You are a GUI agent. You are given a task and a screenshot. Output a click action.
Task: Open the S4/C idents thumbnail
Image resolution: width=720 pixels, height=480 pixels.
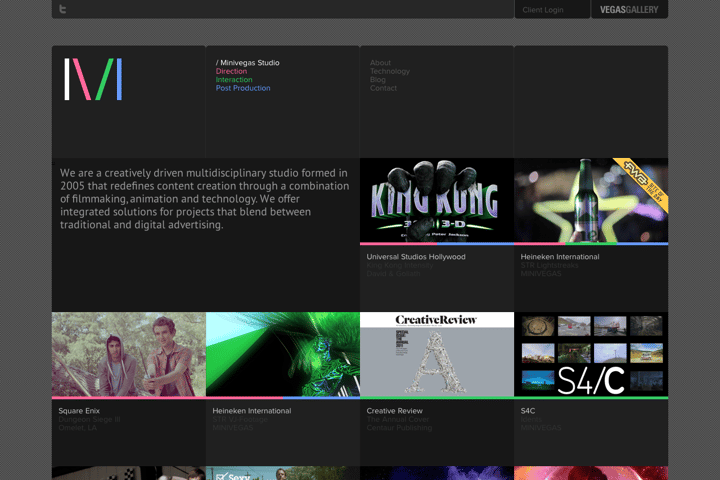pyautogui.click(x=591, y=354)
